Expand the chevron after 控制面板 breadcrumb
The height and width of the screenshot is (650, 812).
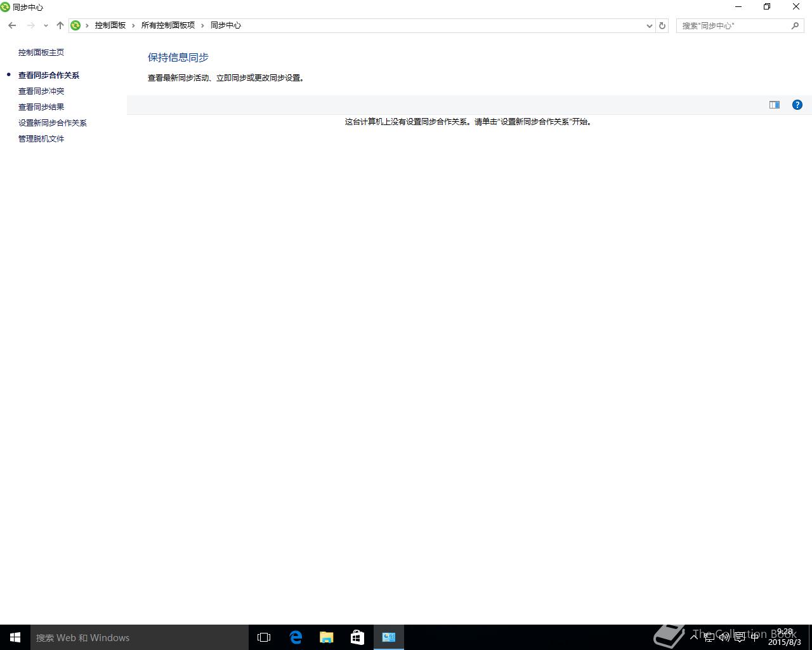133,25
